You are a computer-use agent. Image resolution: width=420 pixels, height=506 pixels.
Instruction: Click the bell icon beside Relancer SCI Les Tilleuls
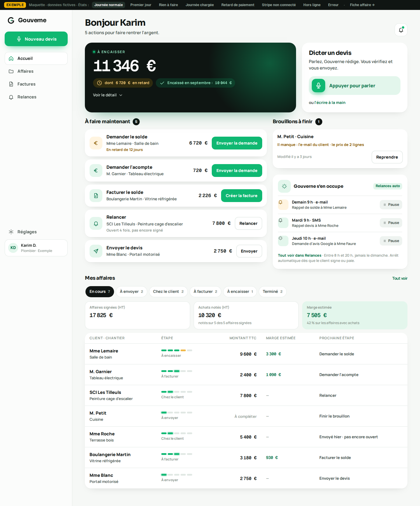(x=96, y=224)
